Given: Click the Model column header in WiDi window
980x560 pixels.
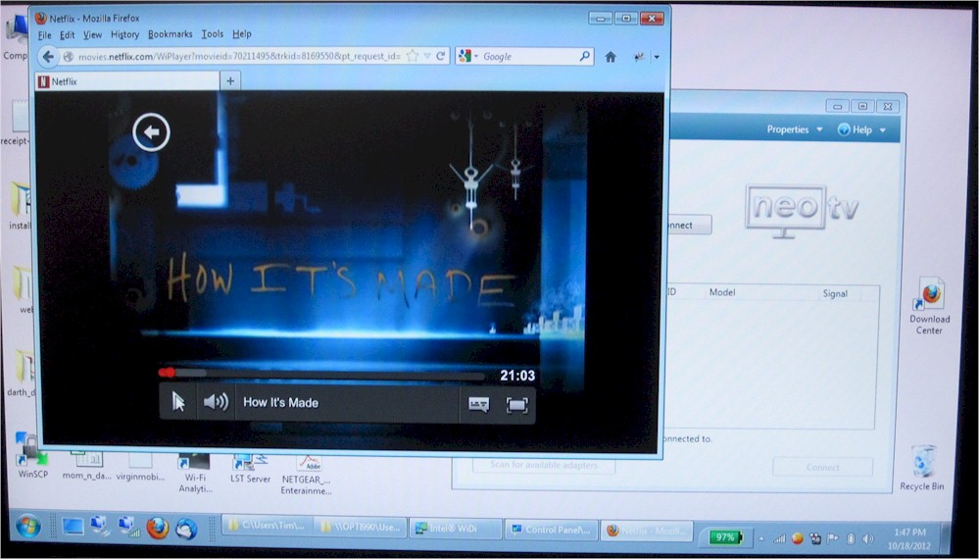Looking at the screenshot, I should pyautogui.click(x=722, y=292).
